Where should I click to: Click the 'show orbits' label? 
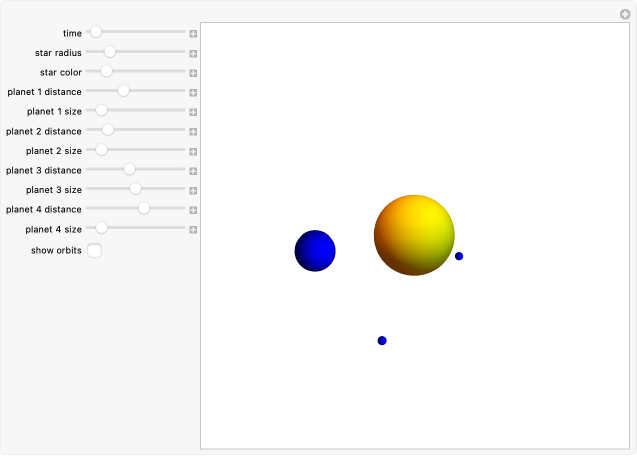point(56,250)
